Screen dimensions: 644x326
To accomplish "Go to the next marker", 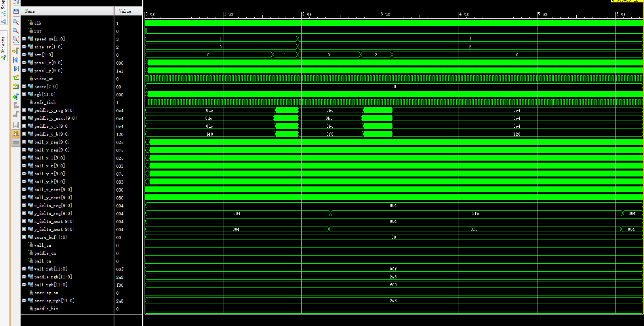I will [x=16, y=115].
